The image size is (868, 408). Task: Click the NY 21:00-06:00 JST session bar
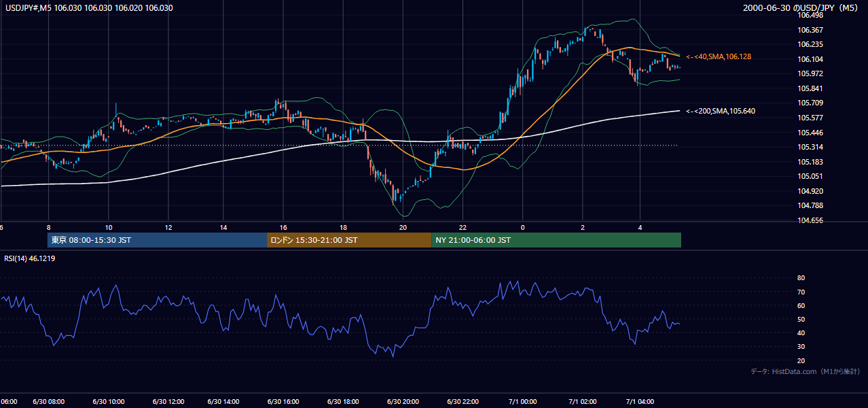[x=556, y=240]
